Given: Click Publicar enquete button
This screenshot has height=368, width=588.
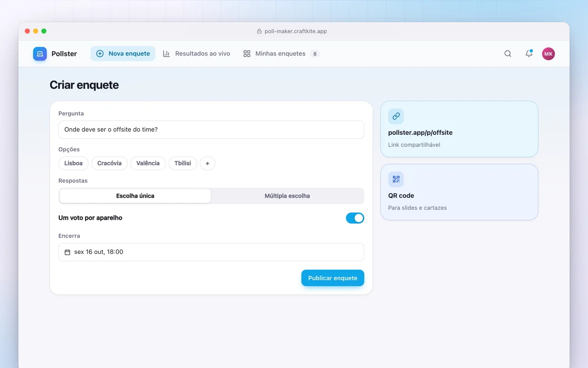Looking at the screenshot, I should [x=333, y=278].
